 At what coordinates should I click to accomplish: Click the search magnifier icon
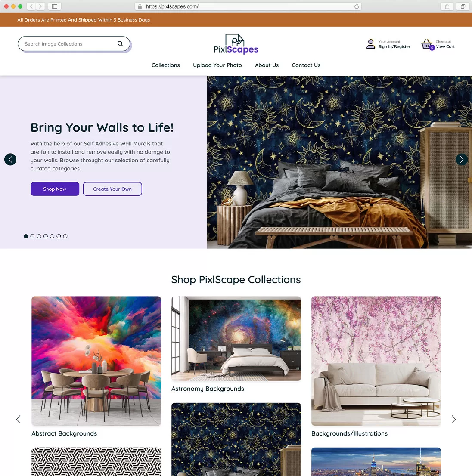(x=120, y=44)
